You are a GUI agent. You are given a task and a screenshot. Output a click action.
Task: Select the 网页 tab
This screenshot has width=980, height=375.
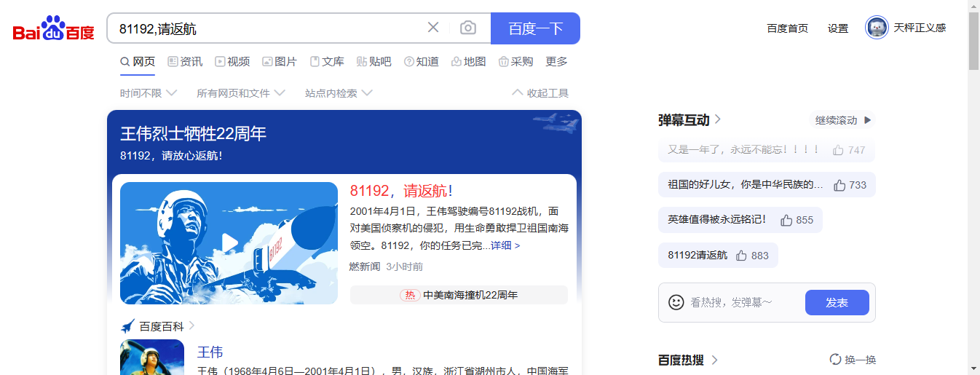[x=138, y=62]
